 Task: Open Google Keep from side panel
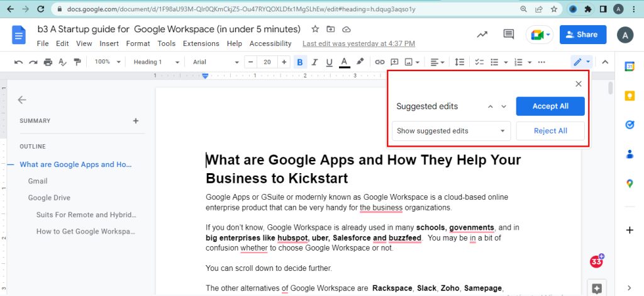[x=629, y=96]
